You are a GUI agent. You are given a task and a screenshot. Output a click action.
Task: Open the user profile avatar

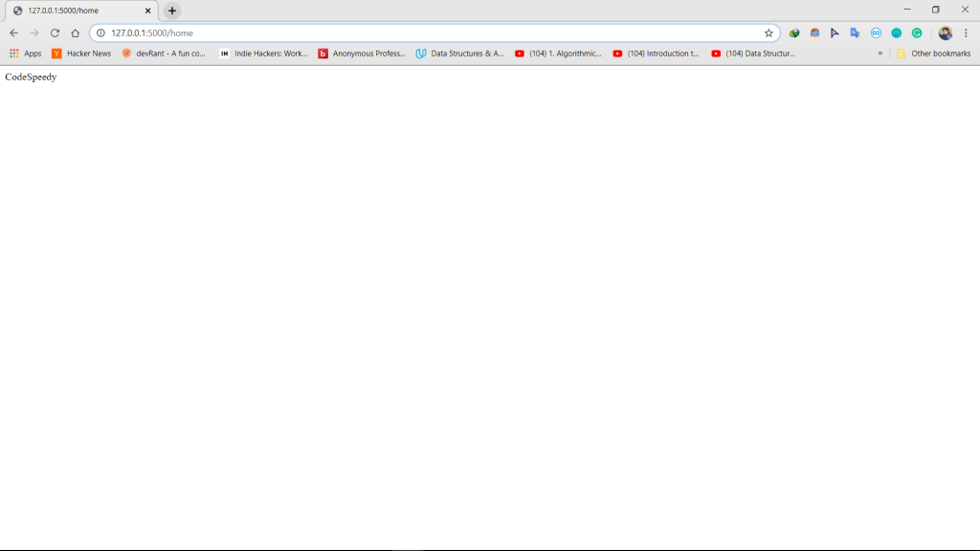(x=946, y=33)
